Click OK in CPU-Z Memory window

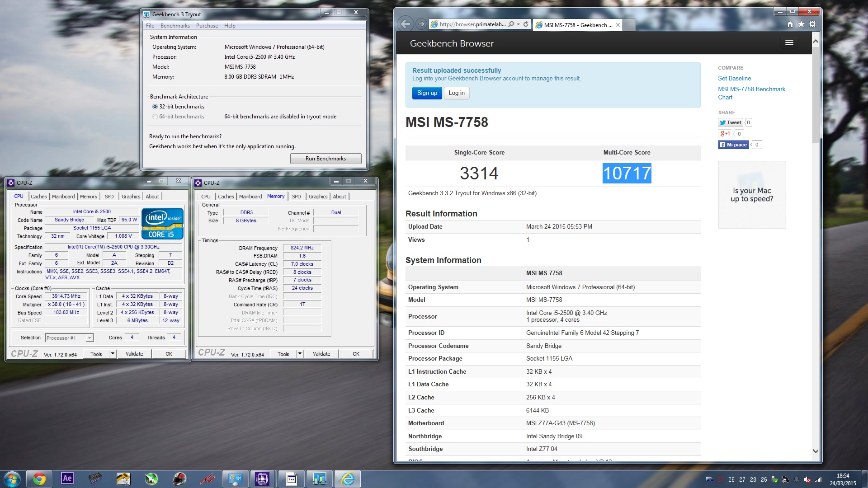[x=356, y=354]
